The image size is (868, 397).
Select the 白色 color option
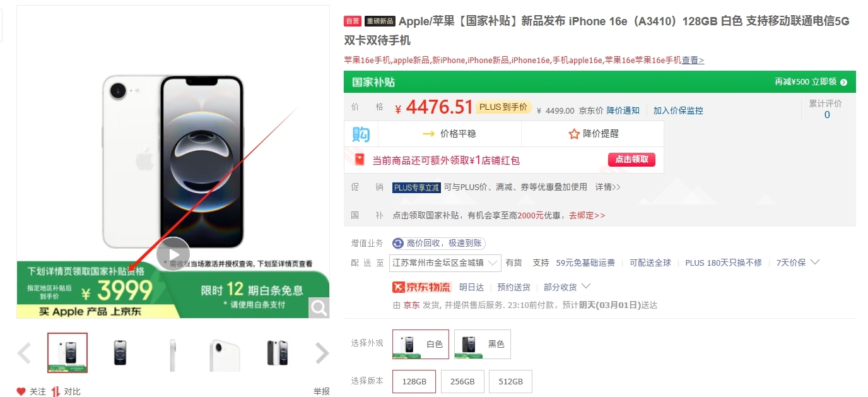[421, 344]
